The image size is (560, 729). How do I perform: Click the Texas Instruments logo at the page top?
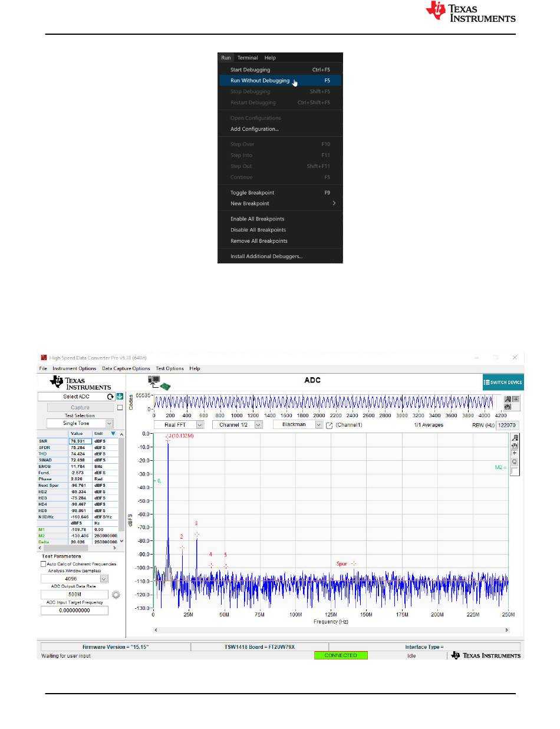(x=470, y=12)
